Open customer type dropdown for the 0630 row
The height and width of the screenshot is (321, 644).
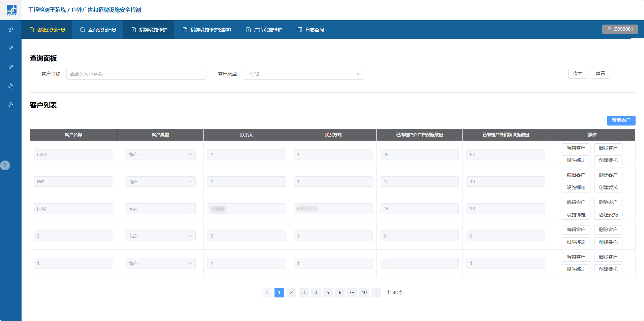coord(160,154)
